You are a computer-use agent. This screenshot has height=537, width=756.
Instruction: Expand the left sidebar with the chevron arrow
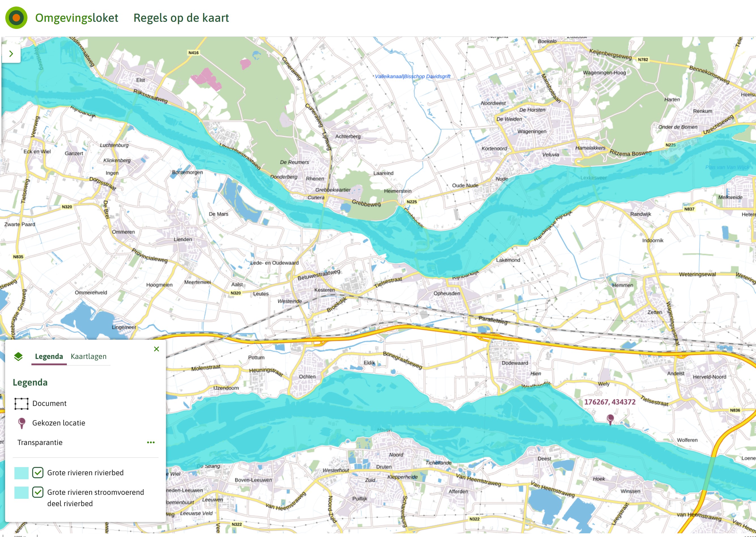pos(11,54)
